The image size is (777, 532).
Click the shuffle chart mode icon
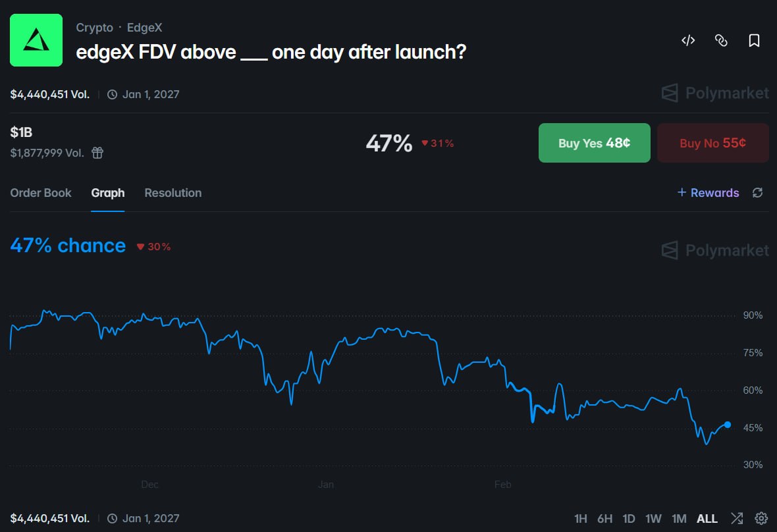click(737, 518)
